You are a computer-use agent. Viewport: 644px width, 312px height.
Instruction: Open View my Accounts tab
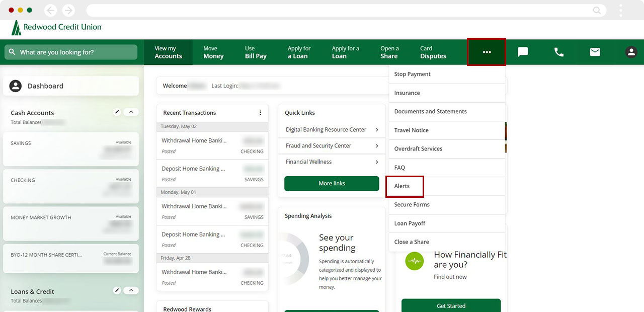pyautogui.click(x=168, y=52)
